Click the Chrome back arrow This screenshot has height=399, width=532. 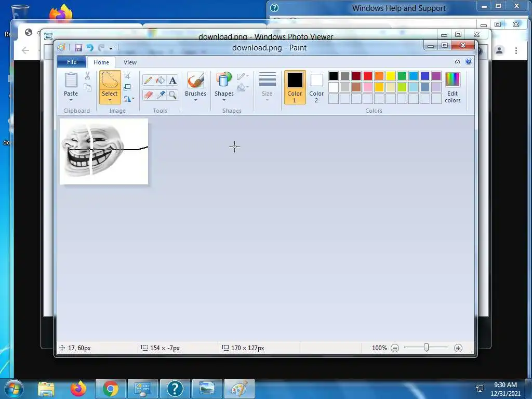25,50
